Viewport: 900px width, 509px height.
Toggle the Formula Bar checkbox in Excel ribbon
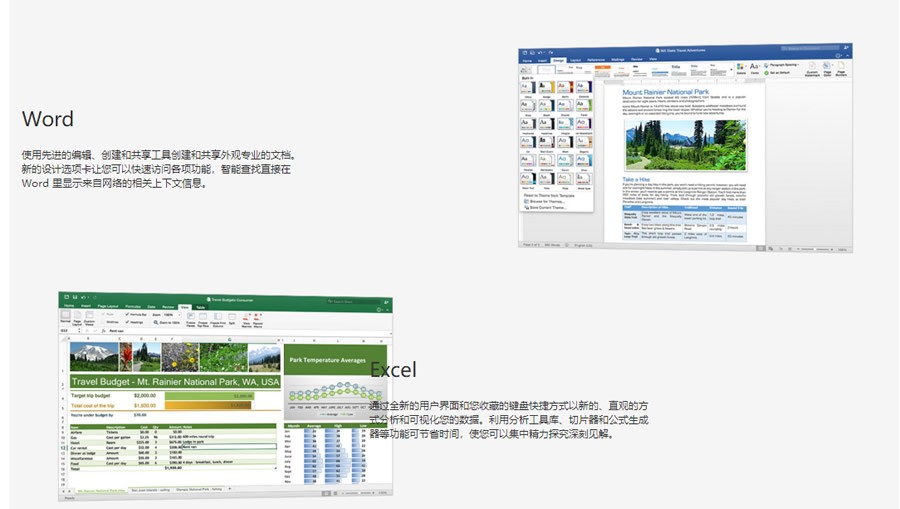pos(127,314)
